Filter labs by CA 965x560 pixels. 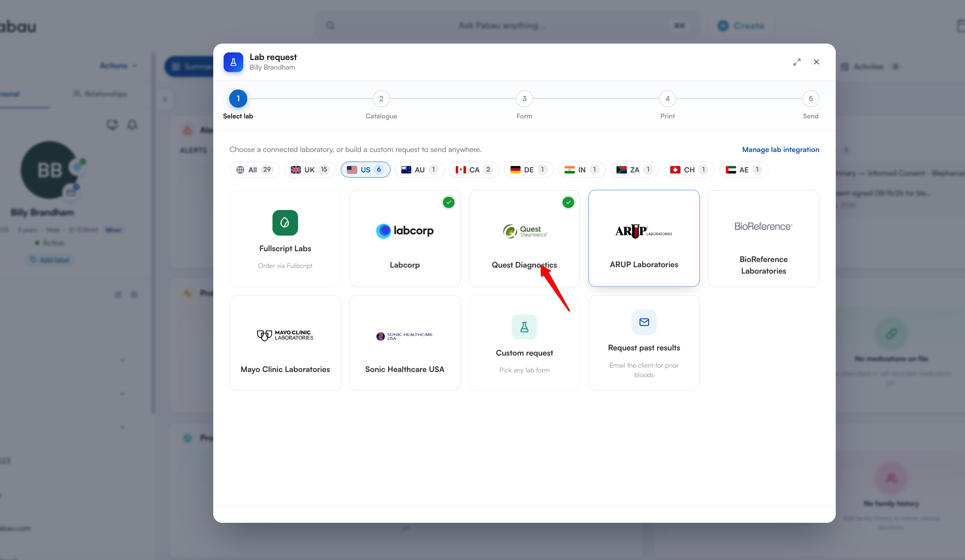pos(474,170)
